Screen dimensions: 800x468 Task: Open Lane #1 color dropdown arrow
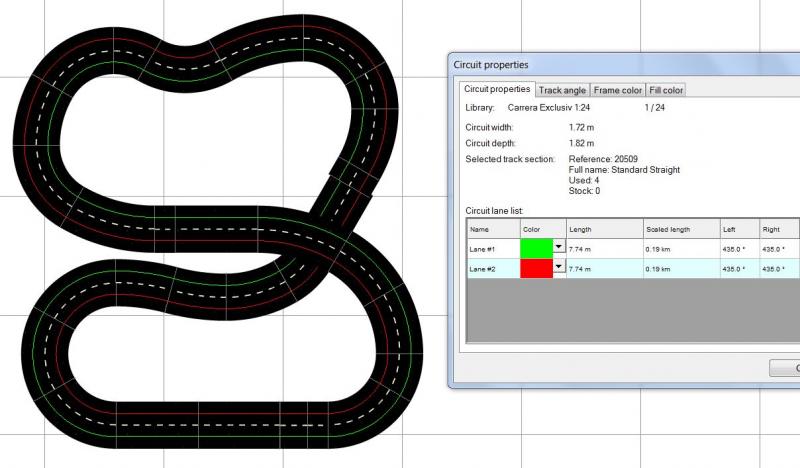(x=559, y=248)
